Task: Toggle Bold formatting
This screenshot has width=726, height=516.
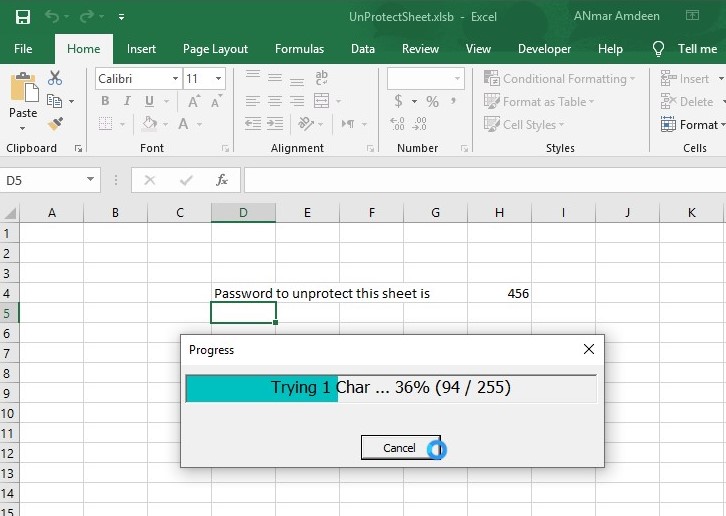Action: click(105, 101)
